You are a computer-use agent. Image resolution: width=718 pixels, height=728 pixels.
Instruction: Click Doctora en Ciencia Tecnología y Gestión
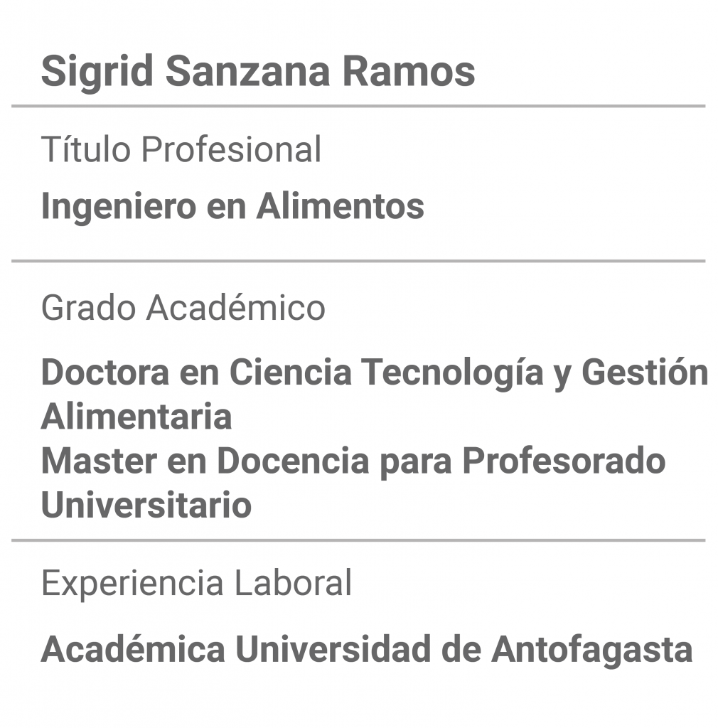[375, 373]
